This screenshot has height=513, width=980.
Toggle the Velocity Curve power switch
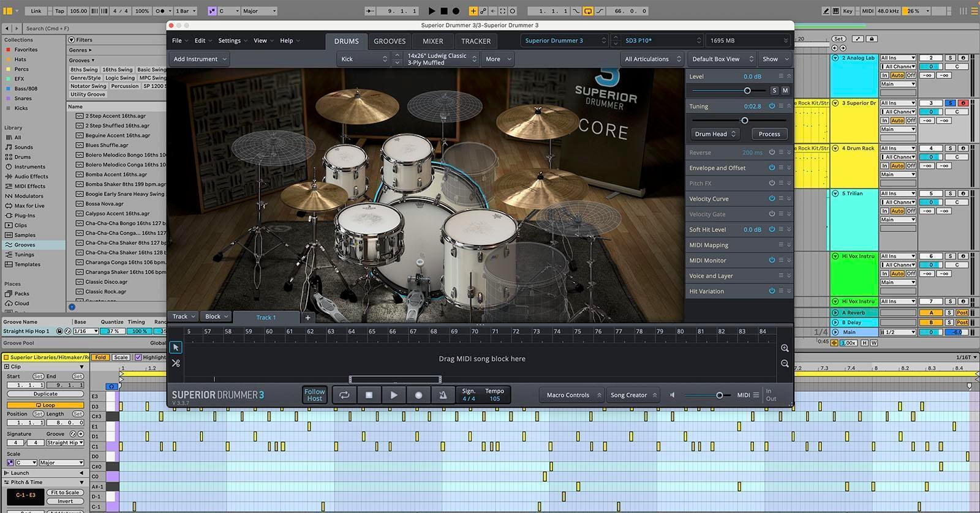pyautogui.click(x=772, y=198)
